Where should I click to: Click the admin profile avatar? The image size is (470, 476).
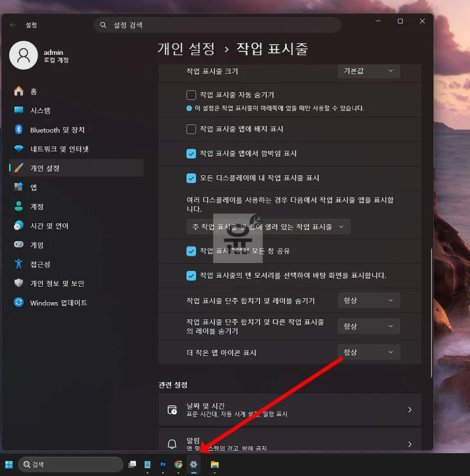click(23, 55)
